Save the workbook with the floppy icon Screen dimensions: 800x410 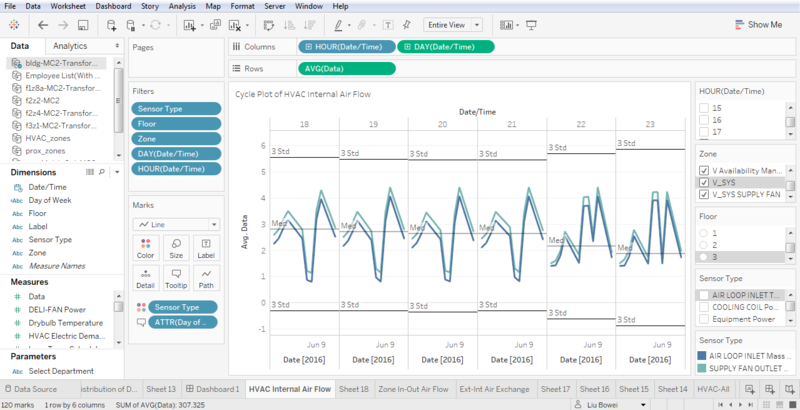coord(83,25)
